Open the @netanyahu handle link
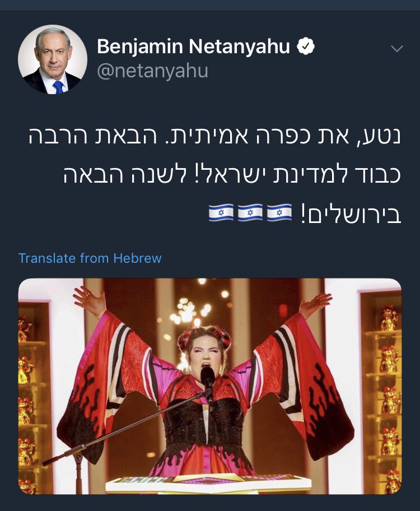The height and width of the screenshot is (511, 420). click(x=152, y=71)
